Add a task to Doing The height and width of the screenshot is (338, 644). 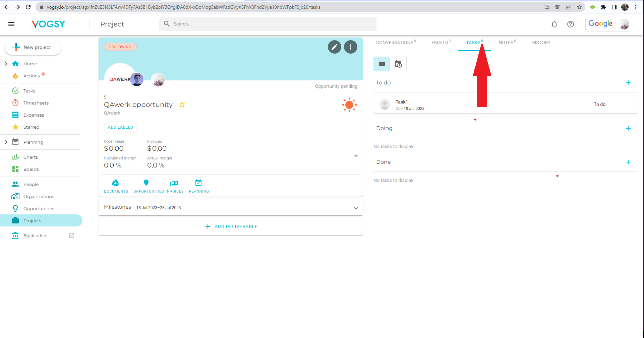628,128
